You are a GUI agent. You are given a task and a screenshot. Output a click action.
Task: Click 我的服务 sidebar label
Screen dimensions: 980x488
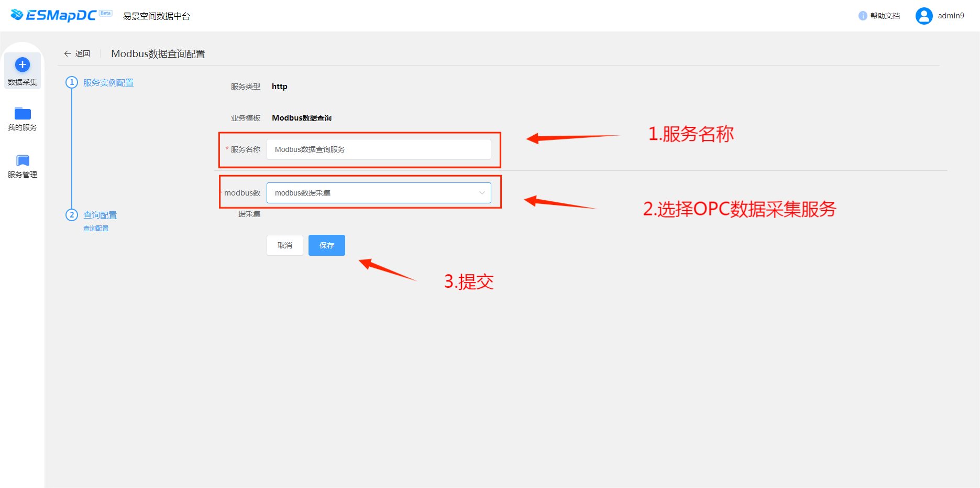coord(23,127)
